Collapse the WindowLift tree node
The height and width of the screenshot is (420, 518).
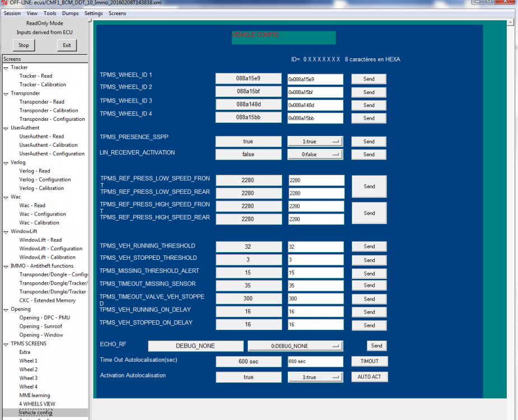tap(6, 232)
